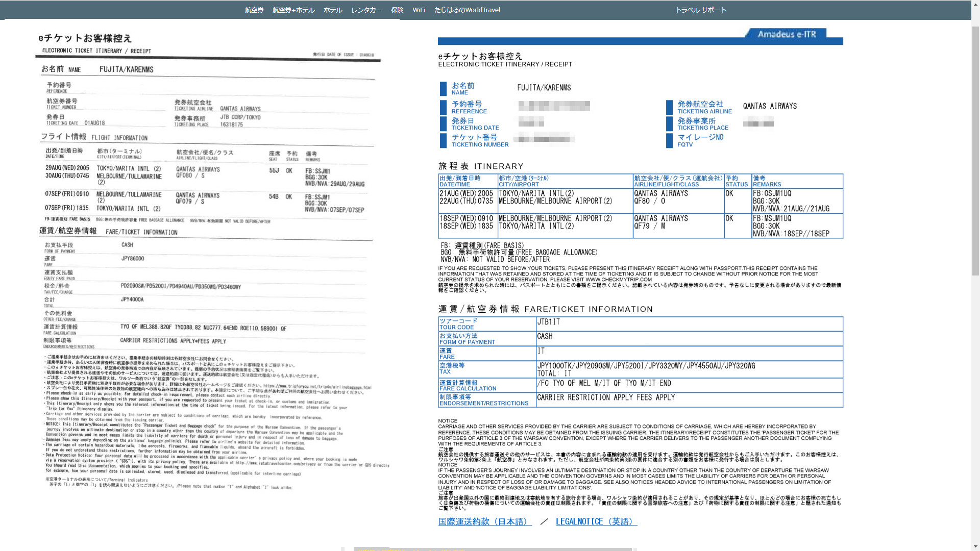Open the LEGALNOTICE (英語) link
The image size is (980, 551).
[596, 521]
